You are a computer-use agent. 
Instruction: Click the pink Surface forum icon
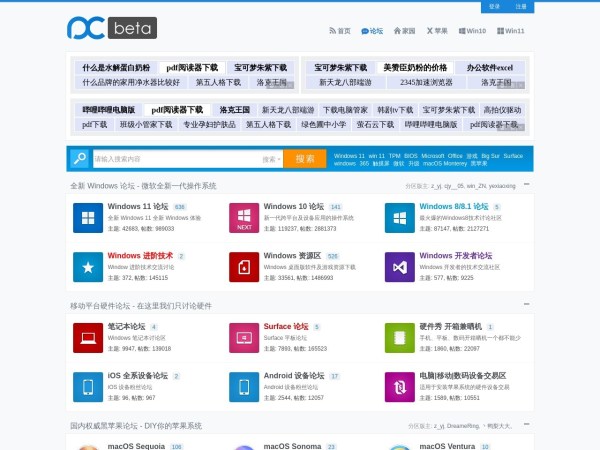[242, 337]
